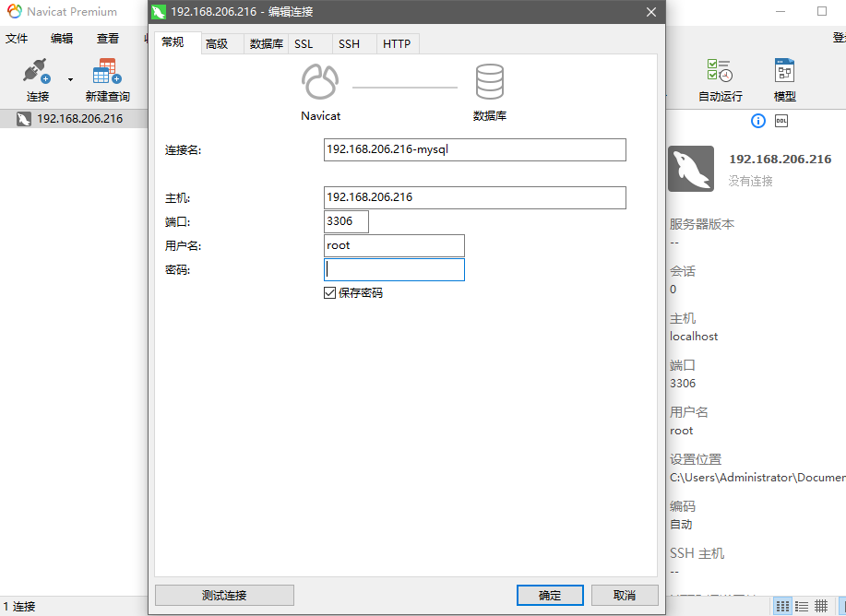Screen dimensions: 846x616
Task: Click the 测试连接 button
Action: tap(224, 595)
